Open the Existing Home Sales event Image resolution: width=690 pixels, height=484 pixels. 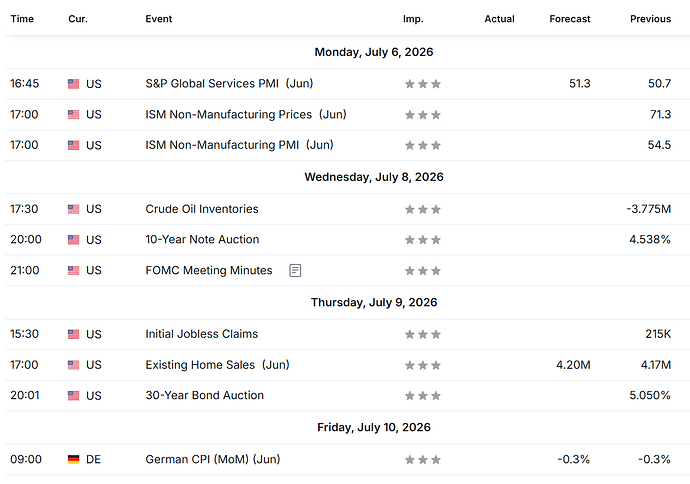(217, 365)
